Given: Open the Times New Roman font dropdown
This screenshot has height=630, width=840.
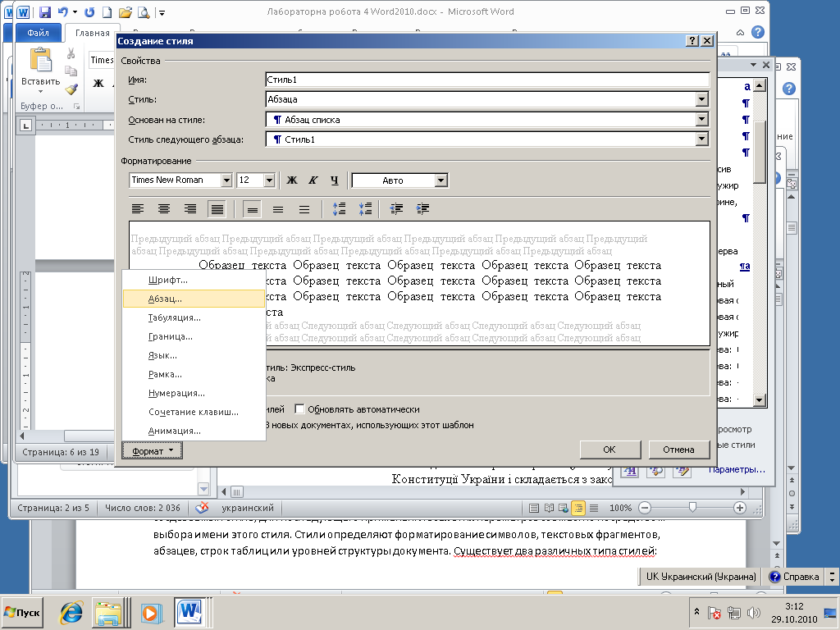Looking at the screenshot, I should click(226, 180).
